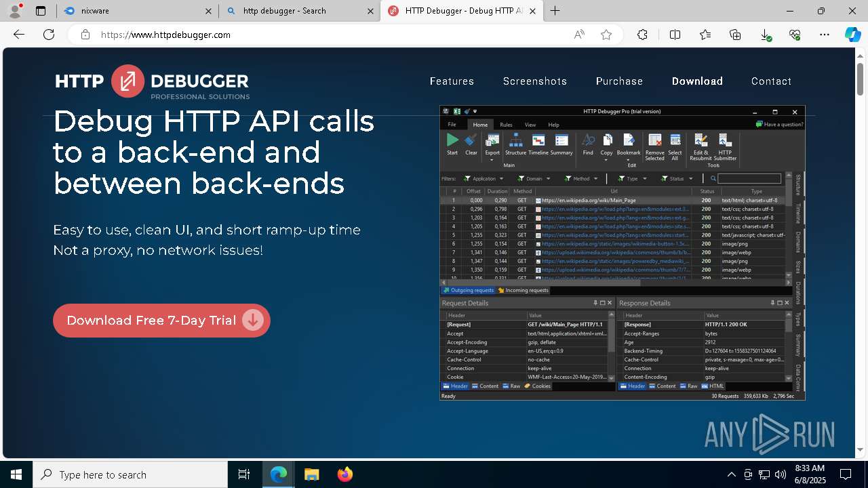The height and width of the screenshot is (488, 868).
Task: Open the volume control icon
Action: point(781,474)
